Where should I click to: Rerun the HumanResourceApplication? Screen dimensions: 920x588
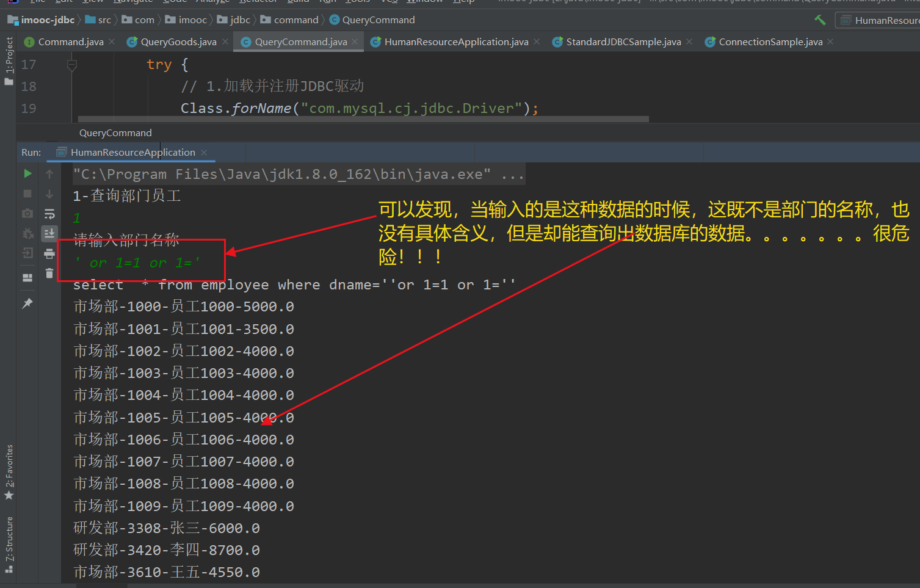[x=27, y=173]
